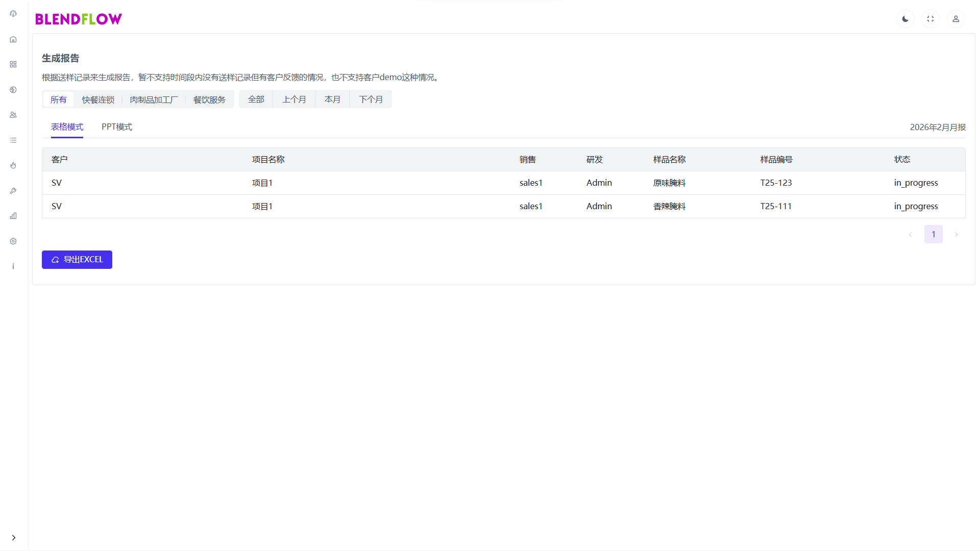
Task: Open the grid modules sidebar icon
Action: point(13,64)
